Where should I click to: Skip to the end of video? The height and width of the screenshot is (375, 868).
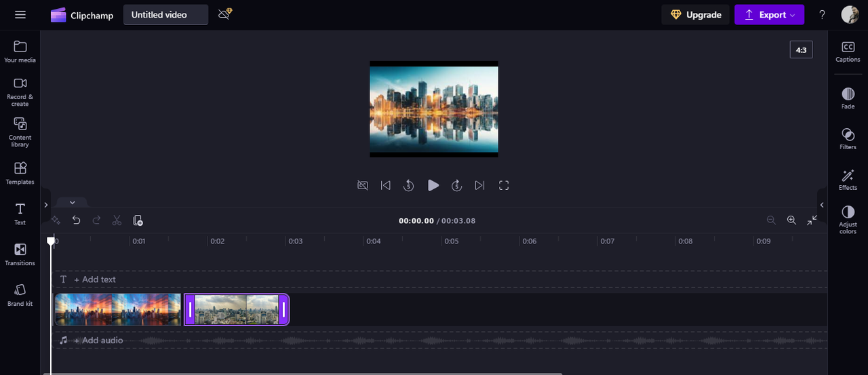pyautogui.click(x=480, y=185)
